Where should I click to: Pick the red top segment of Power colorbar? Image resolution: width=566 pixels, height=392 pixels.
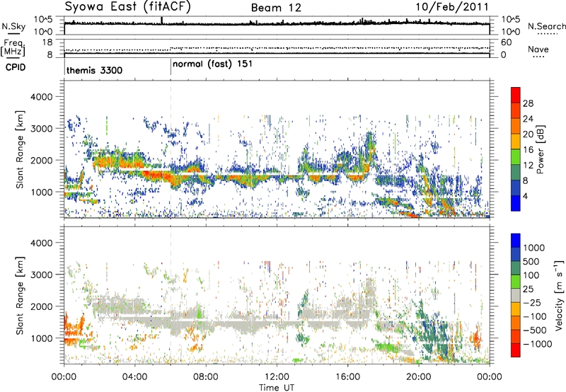point(516,95)
